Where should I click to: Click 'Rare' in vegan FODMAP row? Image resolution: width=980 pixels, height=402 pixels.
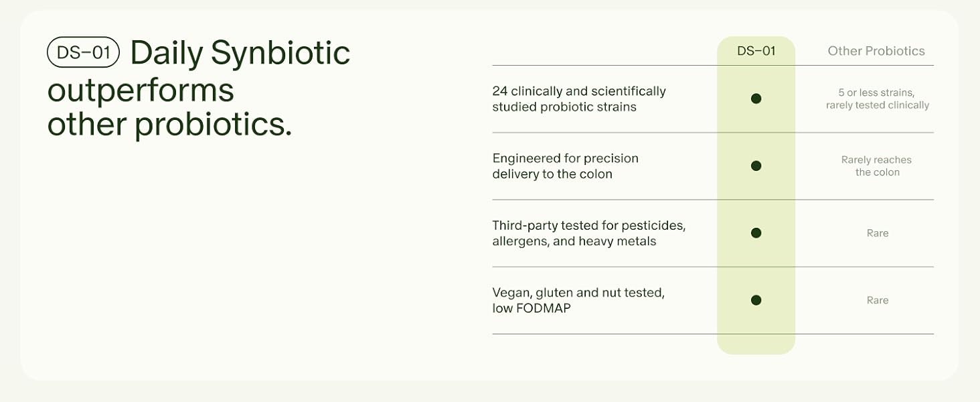(877, 300)
